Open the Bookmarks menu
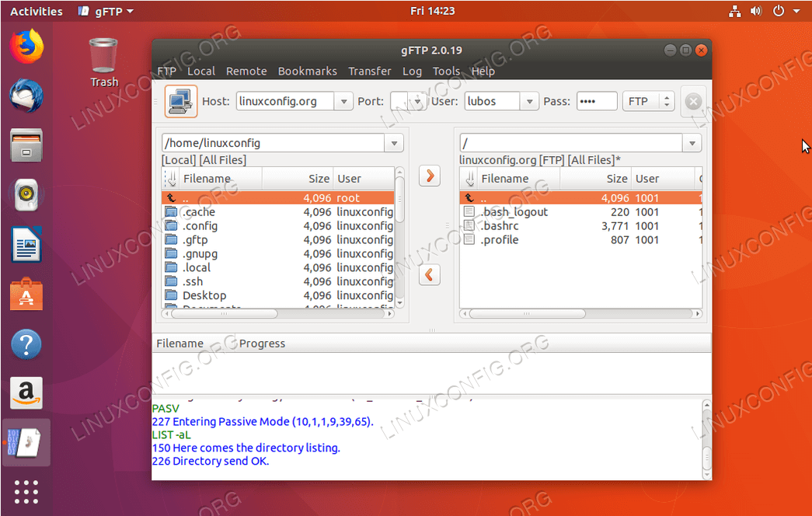812x516 pixels. (x=308, y=71)
